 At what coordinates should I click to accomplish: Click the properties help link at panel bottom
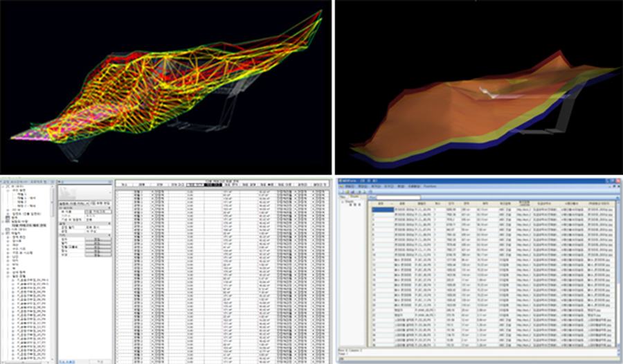pos(66,362)
